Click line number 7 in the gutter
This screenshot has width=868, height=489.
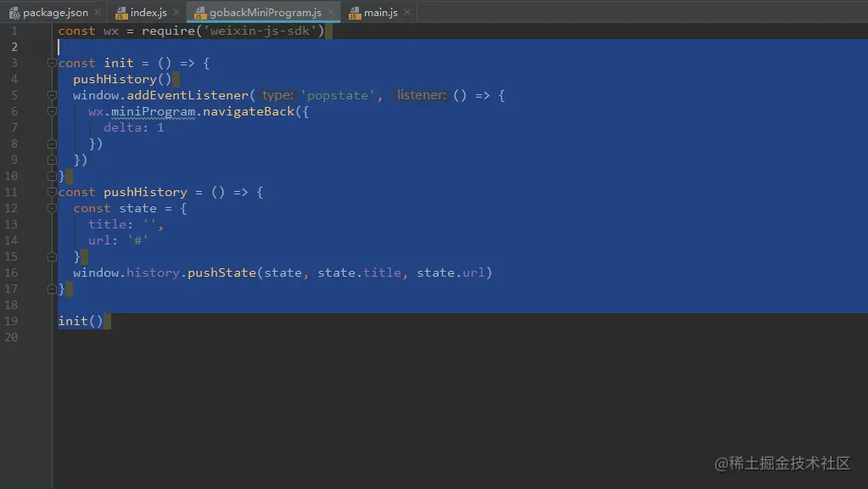click(x=13, y=127)
